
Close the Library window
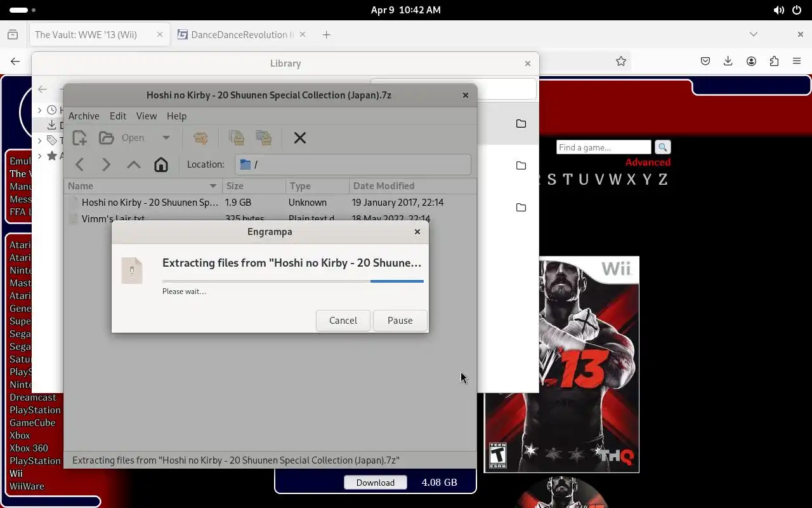[527, 63]
